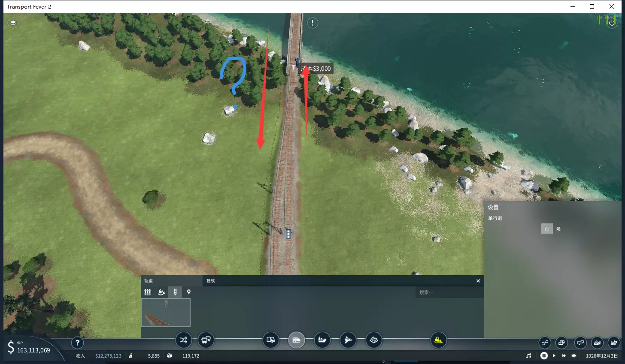Click the date 1926年12月3日

[602, 356]
